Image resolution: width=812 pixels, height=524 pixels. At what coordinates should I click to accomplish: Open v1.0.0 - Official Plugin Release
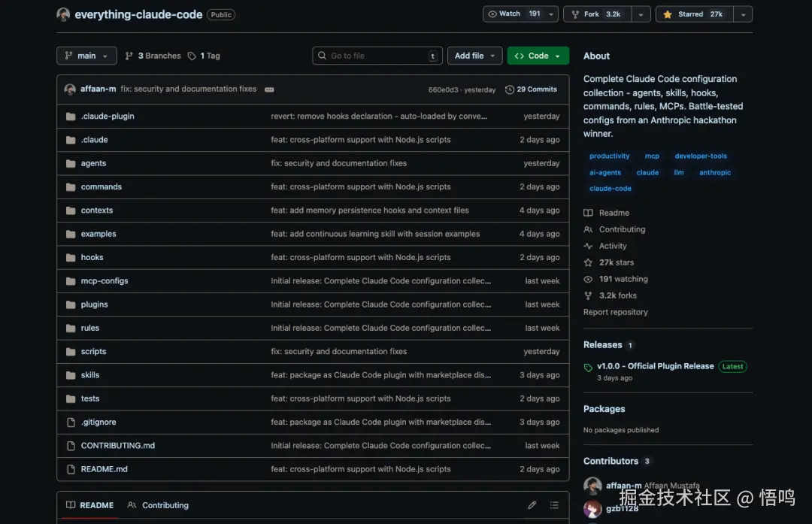point(655,366)
